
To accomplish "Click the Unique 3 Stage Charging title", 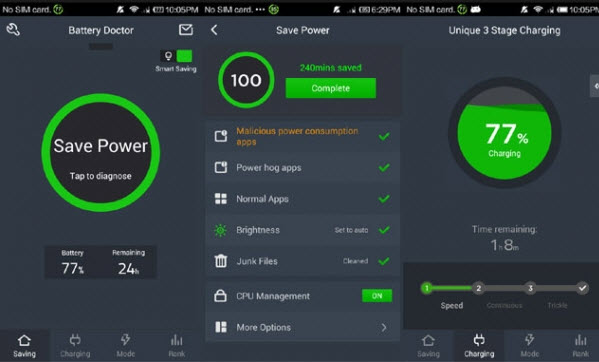I will pyautogui.click(x=504, y=30).
